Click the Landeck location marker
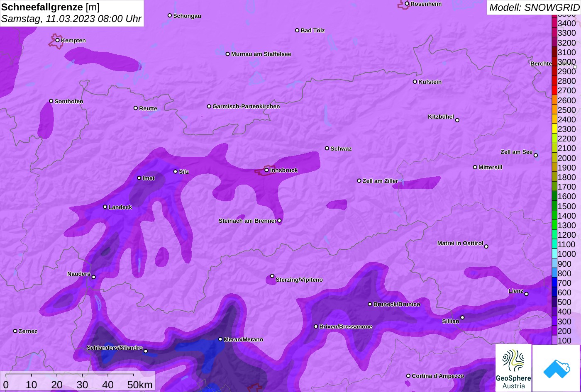Image resolution: width=581 pixels, height=392 pixels. pyautogui.click(x=105, y=207)
